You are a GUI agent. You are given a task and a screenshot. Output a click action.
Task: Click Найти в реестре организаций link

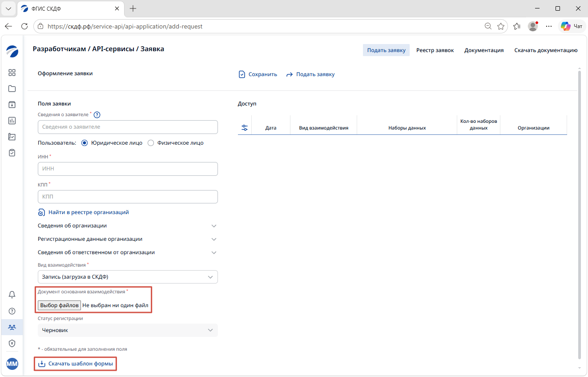[84, 212]
